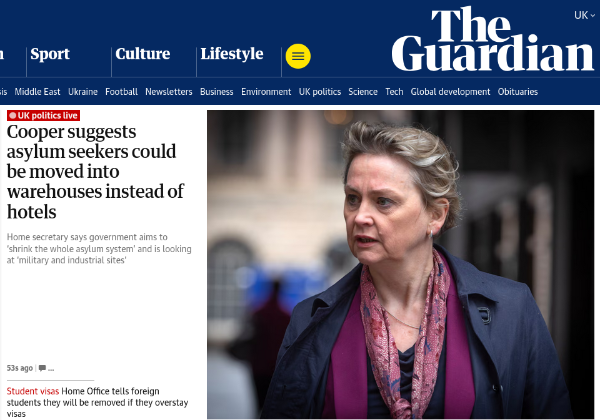Expand the UK edition dropdown
600x420 pixels.
584,15
